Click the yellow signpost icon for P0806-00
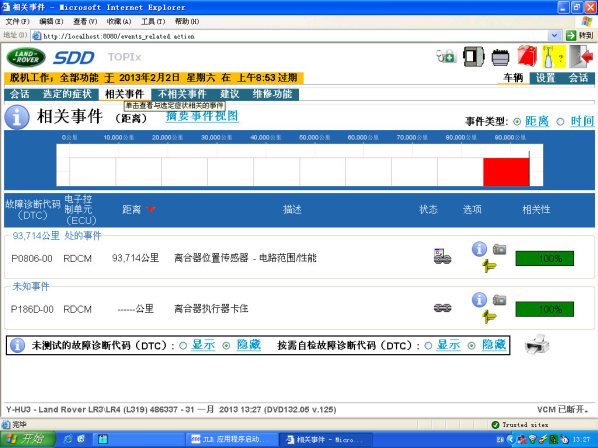598x448 pixels. [x=489, y=265]
